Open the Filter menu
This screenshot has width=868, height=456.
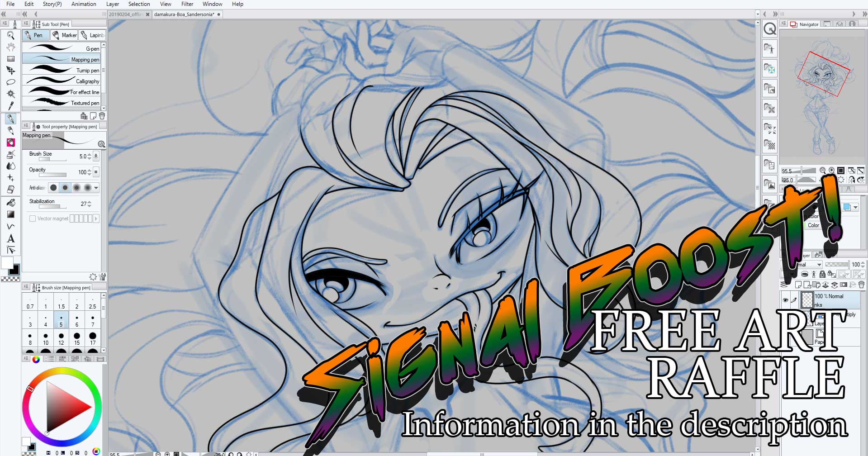click(187, 4)
